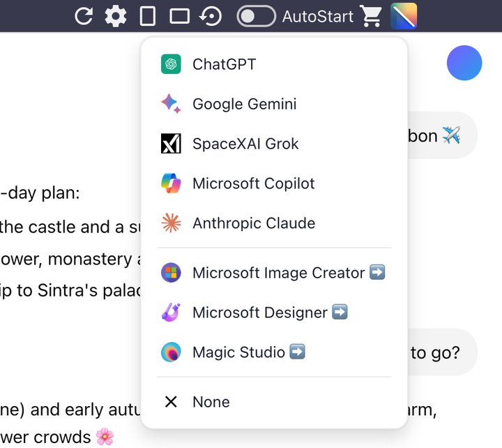Screen dimensions: 502x448
Task: Select Microsoft Copilot menu entry
Action: [274, 184]
